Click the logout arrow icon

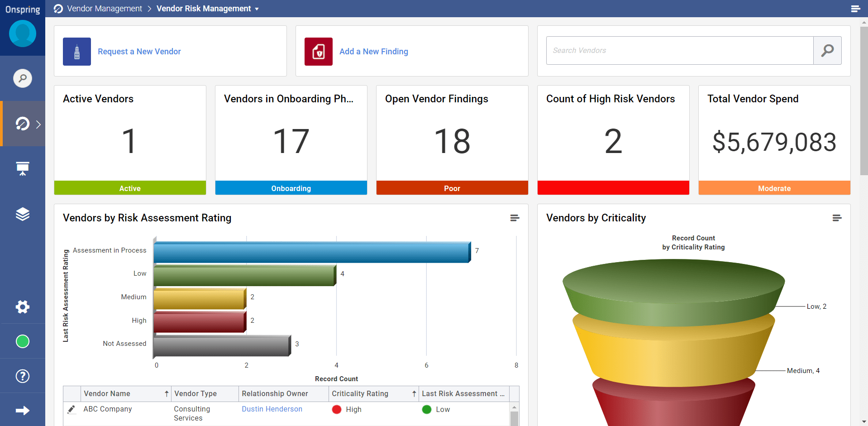(x=22, y=410)
